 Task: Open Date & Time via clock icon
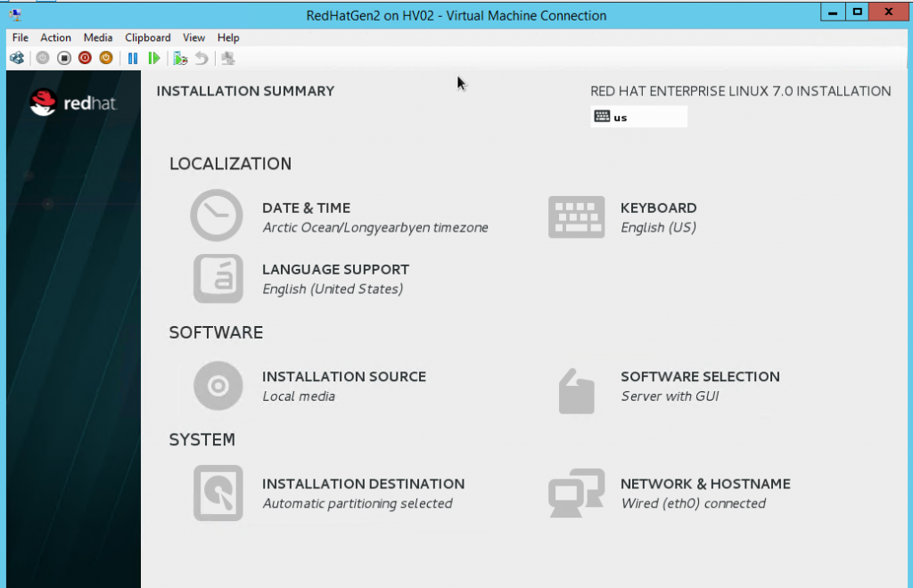point(217,216)
